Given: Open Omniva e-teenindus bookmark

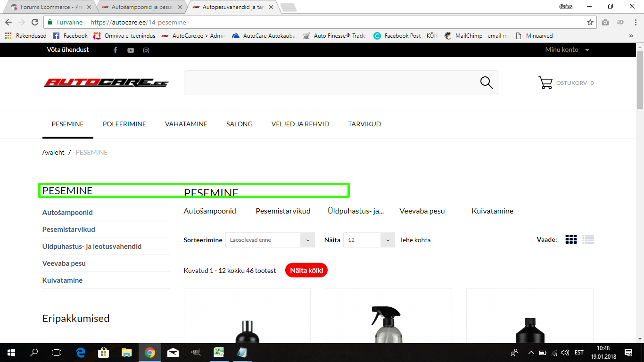Looking at the screenshot, I should pyautogui.click(x=124, y=36).
